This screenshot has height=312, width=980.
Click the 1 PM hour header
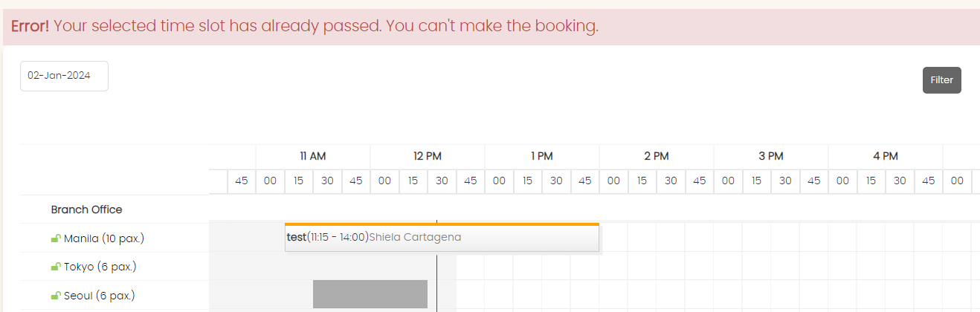(542, 156)
